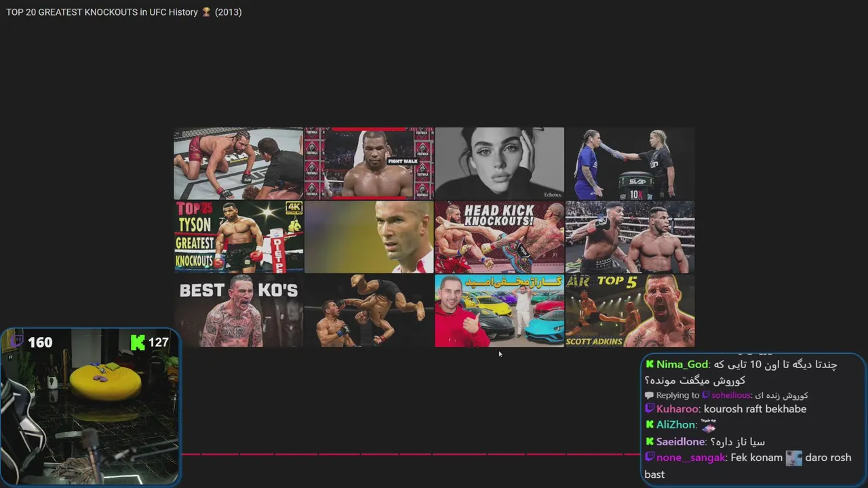868x488 pixels.
Task: Open the black-and-white woman portrait thumbnail
Action: (499, 163)
